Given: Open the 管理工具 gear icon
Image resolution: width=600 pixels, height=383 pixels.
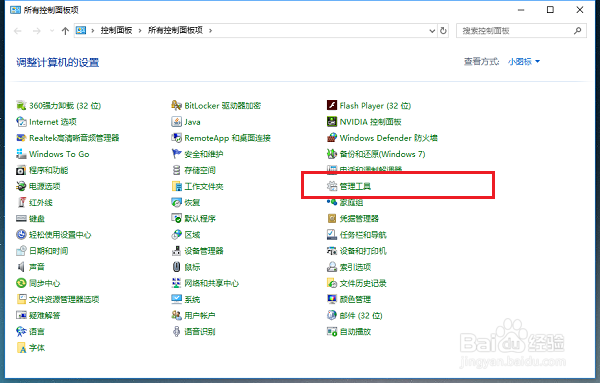Looking at the screenshot, I should (x=332, y=186).
